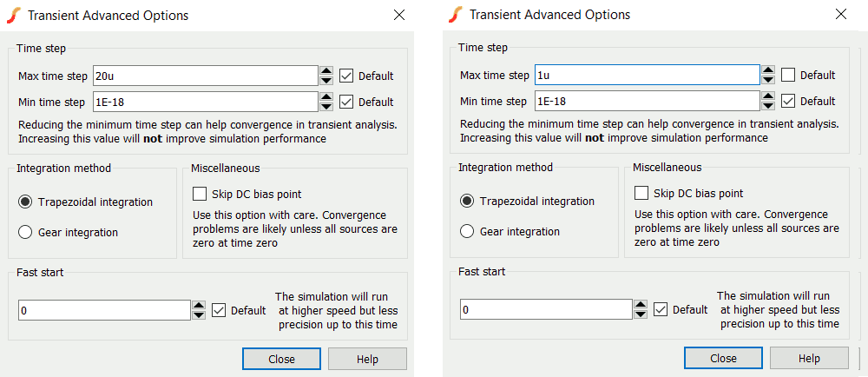868x377 pixels.
Task: Toggle Fast start Default checkbox in the right dialog
Action: (x=661, y=310)
